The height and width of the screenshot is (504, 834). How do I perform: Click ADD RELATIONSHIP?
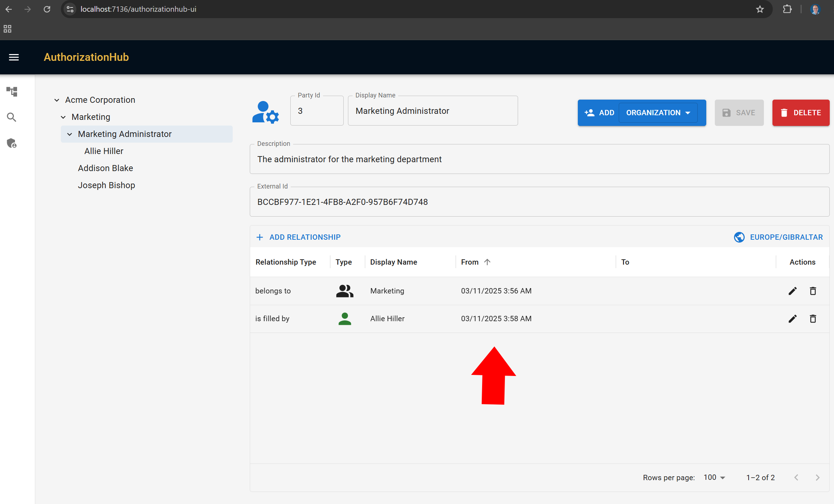click(298, 237)
